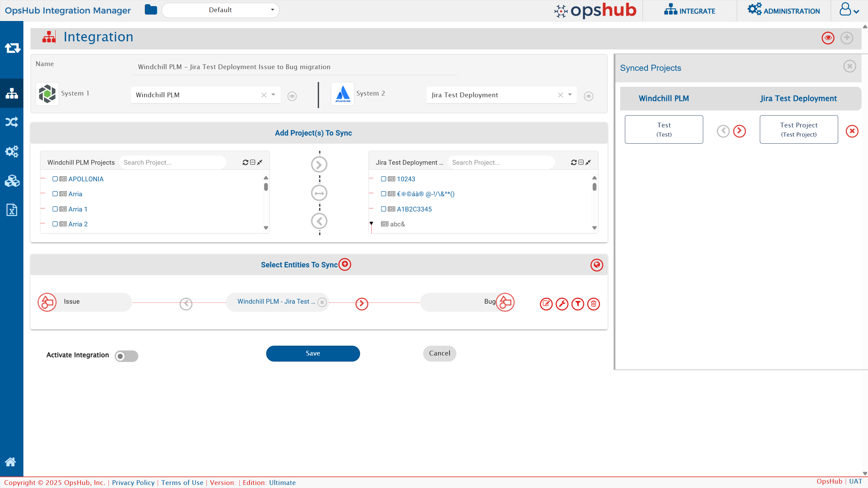Screen dimensions: 868x488
Task: Check the APOLLONIA project checkbox
Action: coord(55,179)
